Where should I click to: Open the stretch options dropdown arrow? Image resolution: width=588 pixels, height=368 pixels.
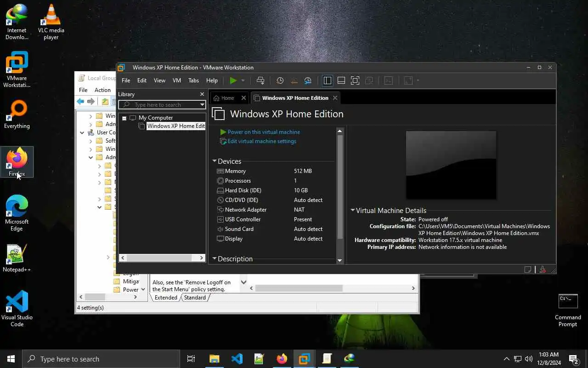click(418, 80)
